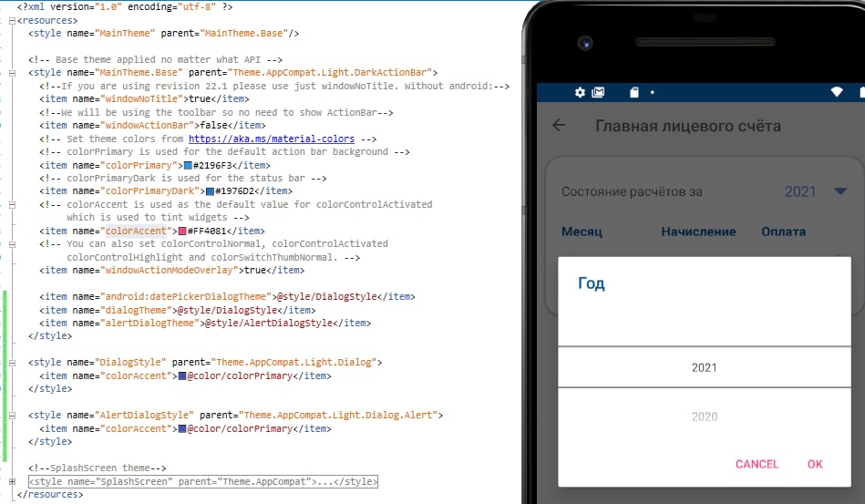Click the MainTheme style name text
Image resolution: width=865 pixels, height=504 pixels.
click(x=125, y=34)
